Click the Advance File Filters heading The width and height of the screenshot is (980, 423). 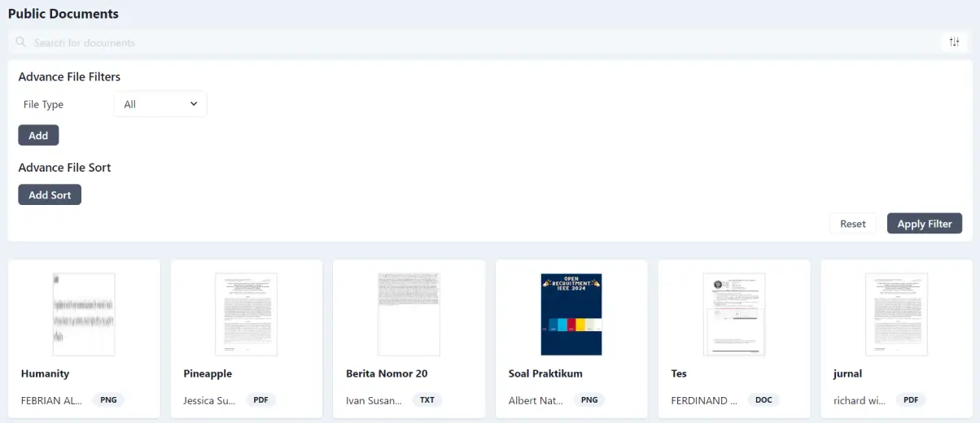point(69,76)
